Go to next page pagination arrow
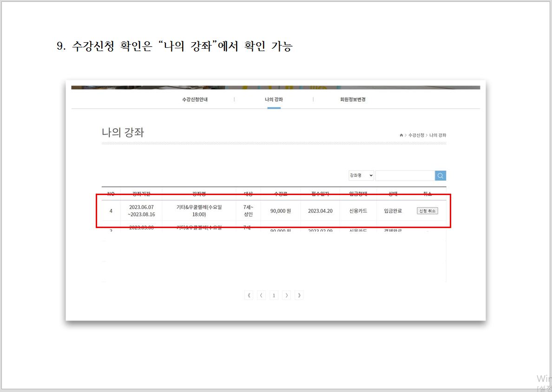This screenshot has width=552, height=392. click(x=287, y=295)
